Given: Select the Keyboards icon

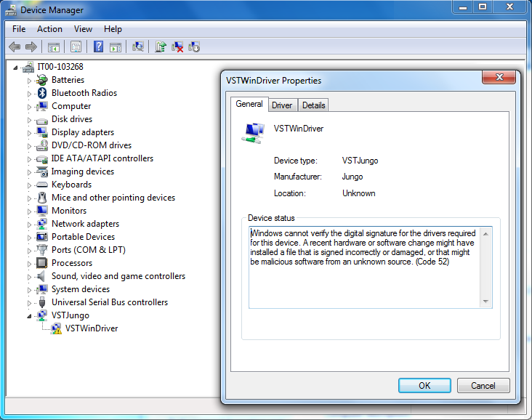Looking at the screenshot, I should (x=42, y=185).
